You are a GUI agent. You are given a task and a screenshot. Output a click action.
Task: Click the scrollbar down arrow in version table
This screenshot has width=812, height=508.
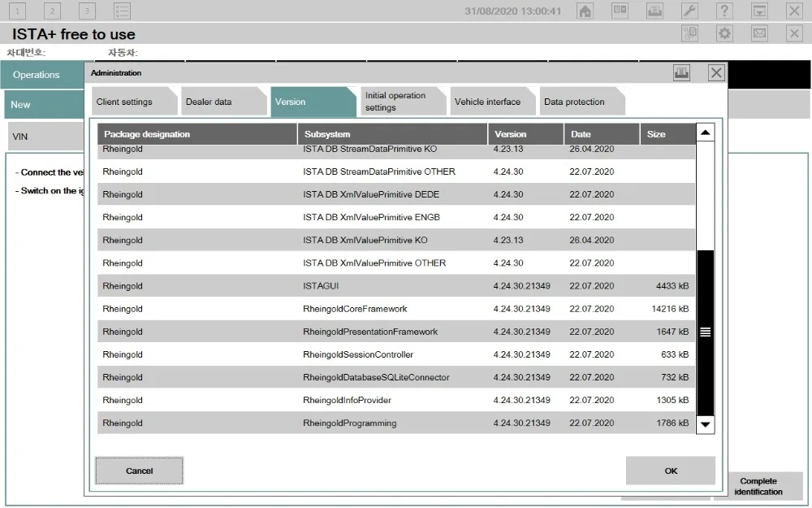coord(706,424)
